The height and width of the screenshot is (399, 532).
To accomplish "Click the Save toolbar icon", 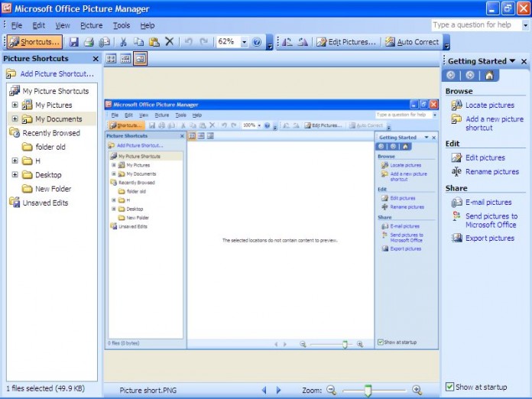I will click(x=73, y=42).
